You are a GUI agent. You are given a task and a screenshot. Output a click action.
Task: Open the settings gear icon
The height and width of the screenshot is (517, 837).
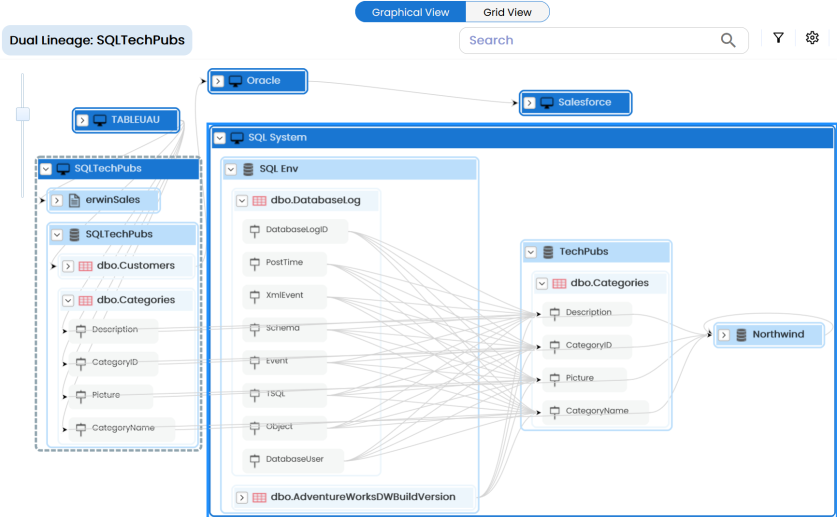tap(812, 37)
